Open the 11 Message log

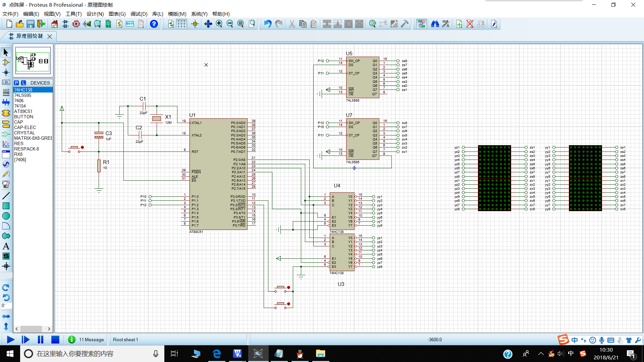pos(86,340)
